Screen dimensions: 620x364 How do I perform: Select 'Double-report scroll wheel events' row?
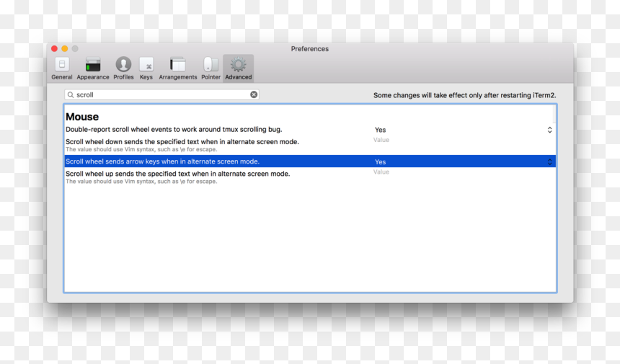pos(309,130)
